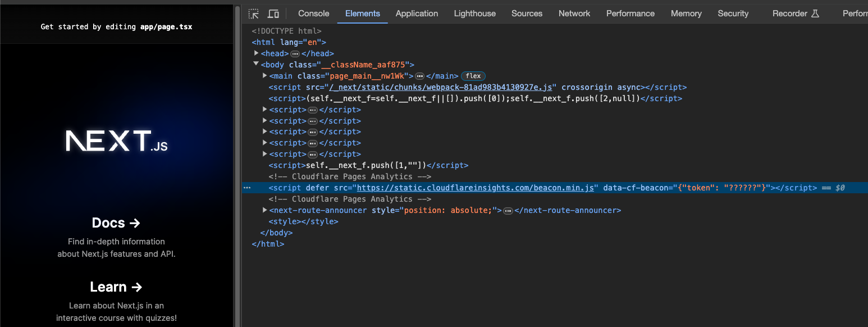Switch to the Console tab
868x327 pixels.
(x=313, y=13)
